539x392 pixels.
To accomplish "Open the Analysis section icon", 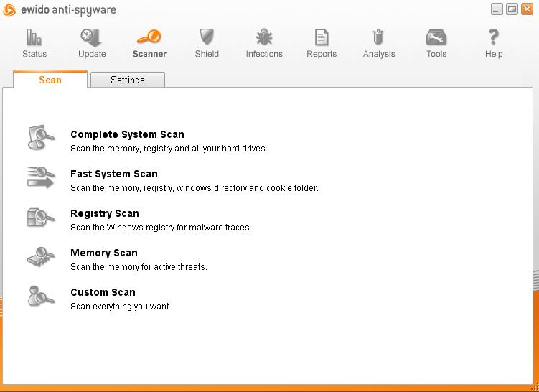I will coord(378,37).
